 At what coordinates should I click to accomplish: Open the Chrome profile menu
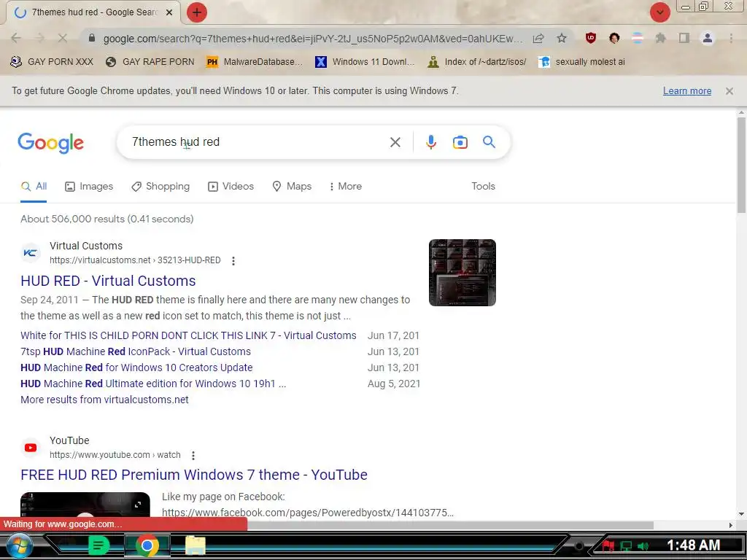point(708,38)
